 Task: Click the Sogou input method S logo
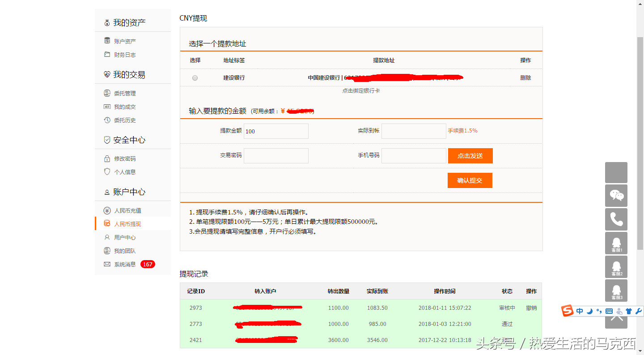click(x=568, y=311)
